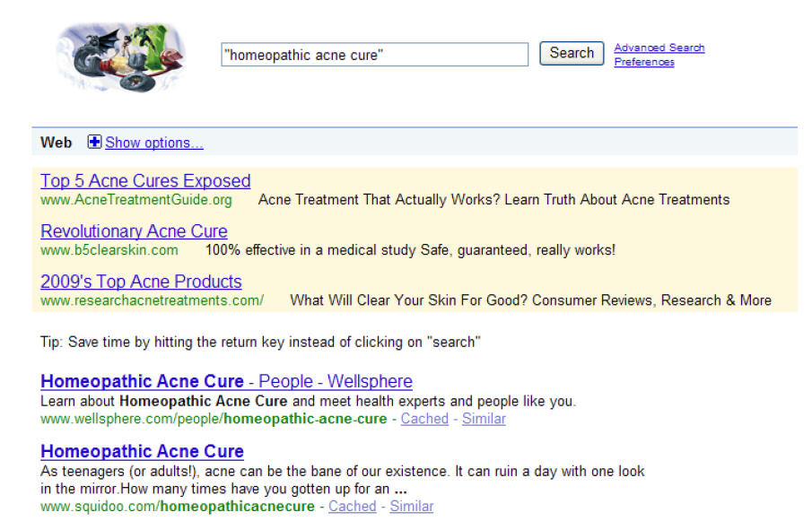Click the 'As teenagers (or adults!)' snippet text
812x521 pixels.
pyautogui.click(x=343, y=480)
